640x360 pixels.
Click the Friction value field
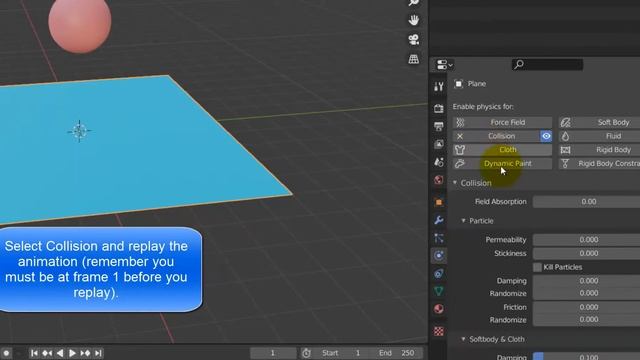point(587,307)
